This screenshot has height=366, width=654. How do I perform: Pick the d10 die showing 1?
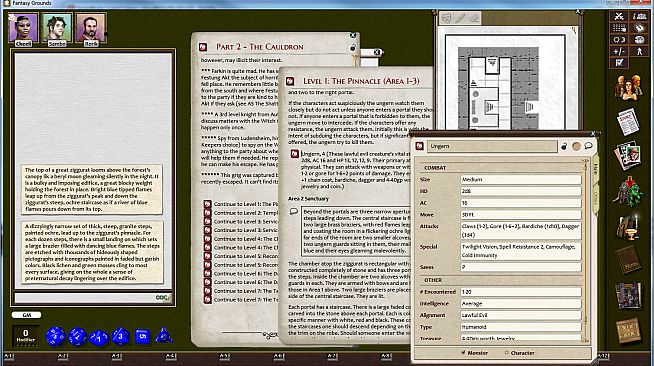tap(99, 337)
